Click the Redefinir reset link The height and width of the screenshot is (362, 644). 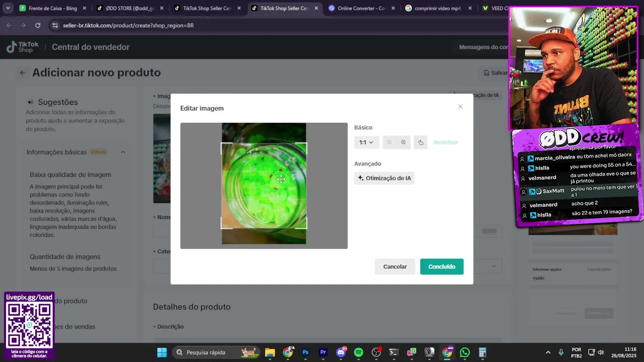click(446, 142)
